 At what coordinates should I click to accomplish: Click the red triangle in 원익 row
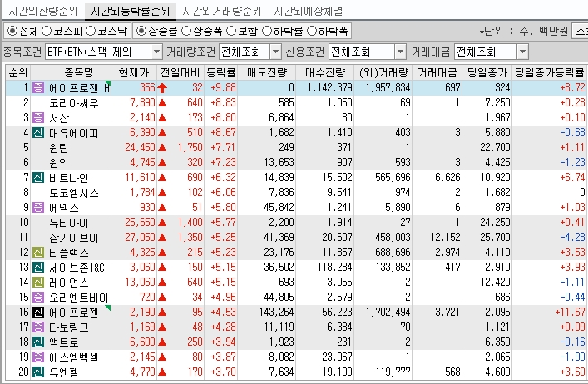[162, 163]
